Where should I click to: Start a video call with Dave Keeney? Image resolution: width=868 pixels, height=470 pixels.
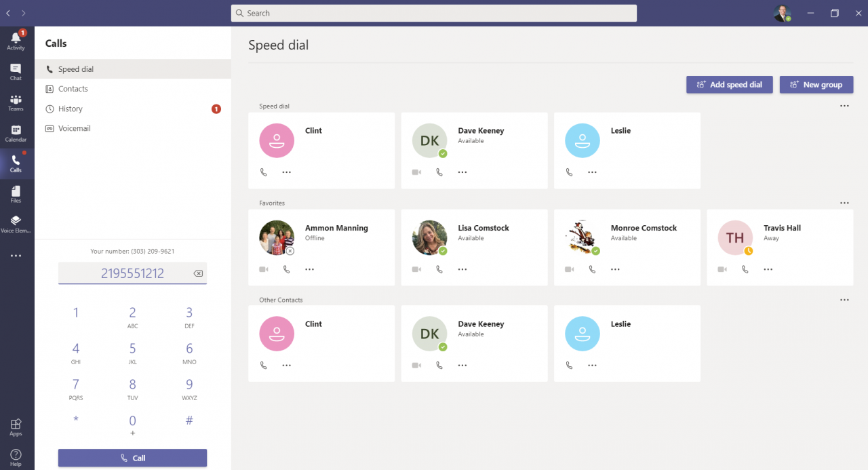pyautogui.click(x=416, y=172)
